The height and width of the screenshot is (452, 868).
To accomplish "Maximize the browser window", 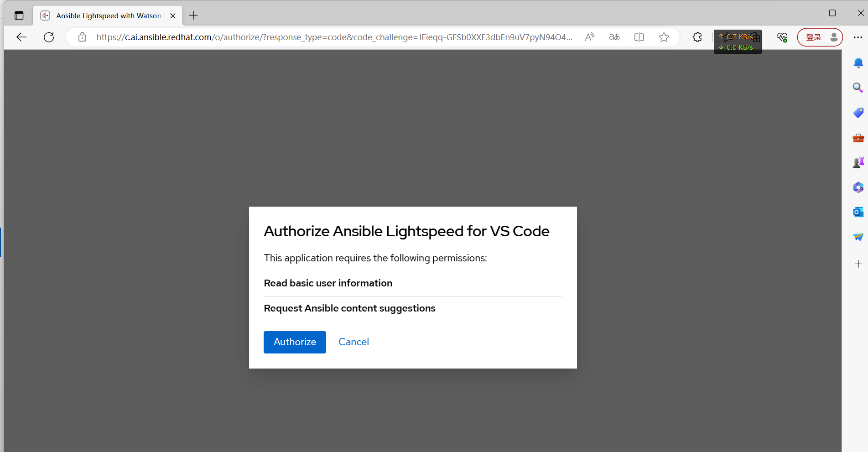I will click(832, 13).
